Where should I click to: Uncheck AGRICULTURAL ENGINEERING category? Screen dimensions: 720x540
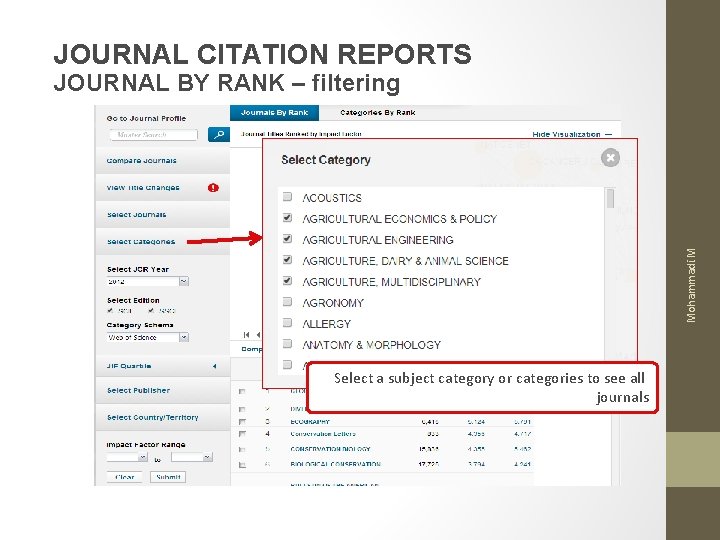pyautogui.click(x=287, y=239)
